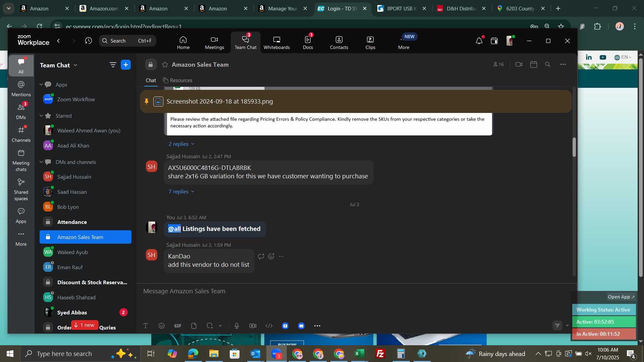Add reaction to KanDao message
644x362 pixels.
[x=271, y=256]
